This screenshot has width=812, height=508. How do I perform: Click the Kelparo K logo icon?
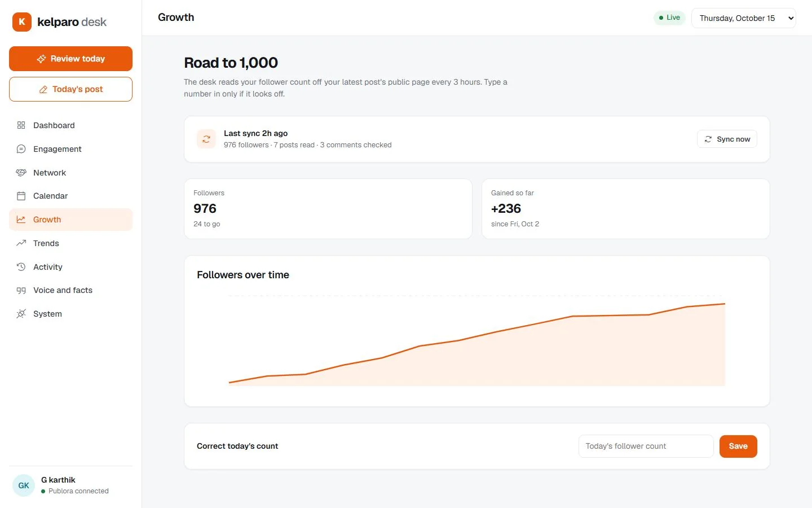click(22, 22)
